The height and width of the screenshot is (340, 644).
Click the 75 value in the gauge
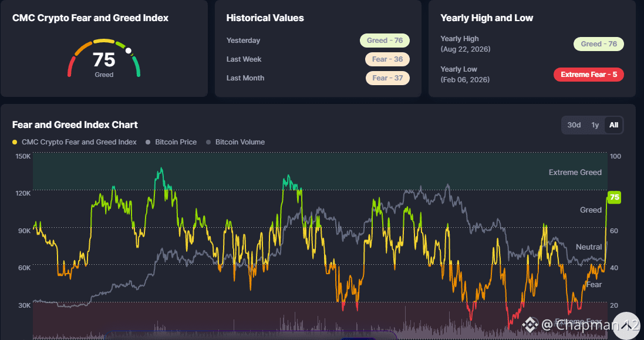(x=104, y=60)
